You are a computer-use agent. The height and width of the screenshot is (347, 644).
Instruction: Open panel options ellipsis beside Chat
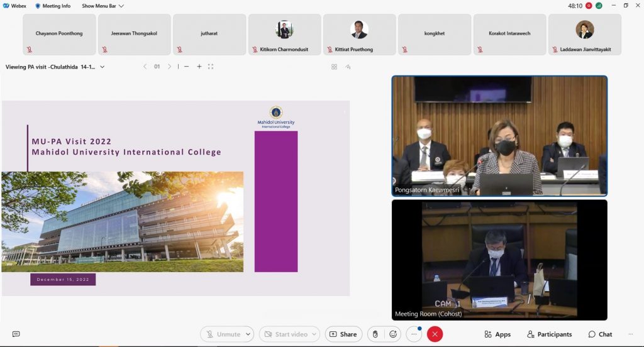[x=630, y=334]
